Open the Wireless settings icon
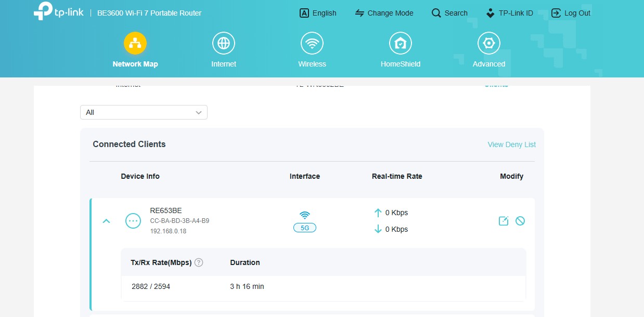Image resolution: width=644 pixels, height=317 pixels. [312, 43]
